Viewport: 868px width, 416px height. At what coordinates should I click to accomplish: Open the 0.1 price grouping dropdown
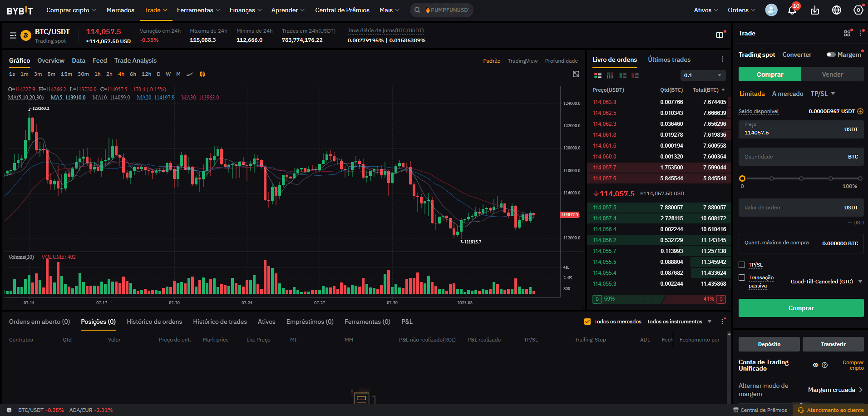pyautogui.click(x=703, y=75)
